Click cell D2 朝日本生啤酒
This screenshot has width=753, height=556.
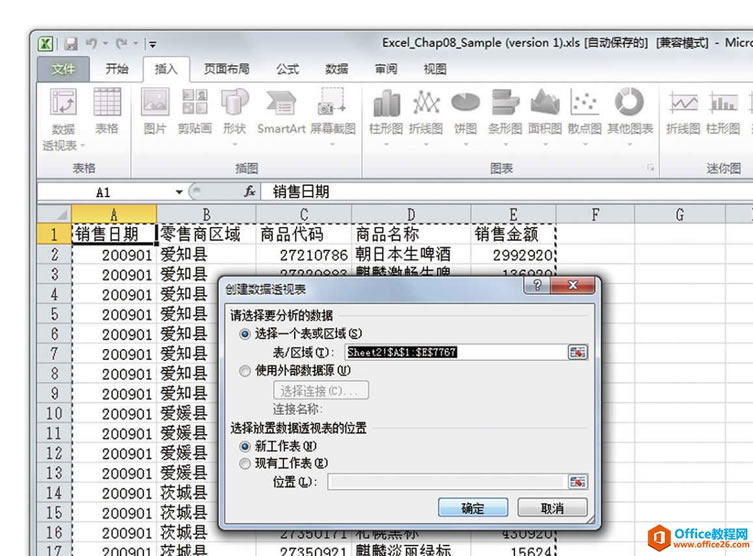[x=411, y=254]
